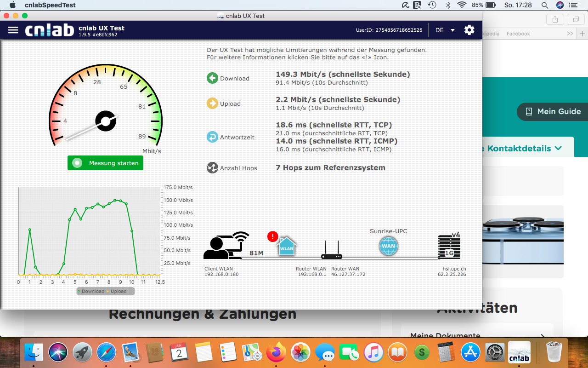Expand the Kontaktdetails chevron
This screenshot has width=588, height=368.
coord(558,148)
